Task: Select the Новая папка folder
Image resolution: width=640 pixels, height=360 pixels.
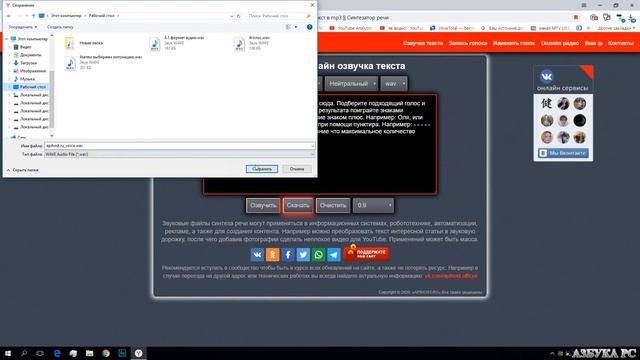Action: click(84, 43)
